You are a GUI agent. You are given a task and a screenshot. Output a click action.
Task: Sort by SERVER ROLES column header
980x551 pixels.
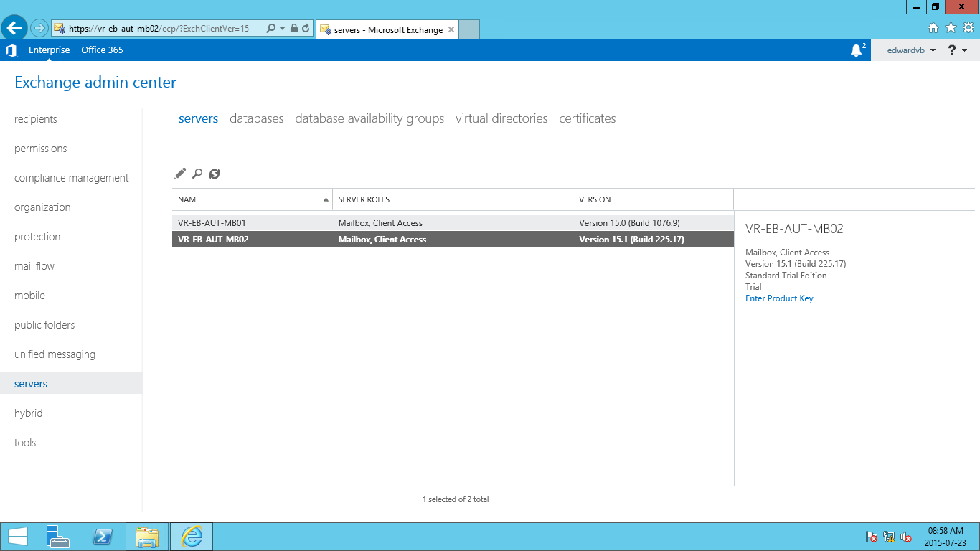click(452, 199)
